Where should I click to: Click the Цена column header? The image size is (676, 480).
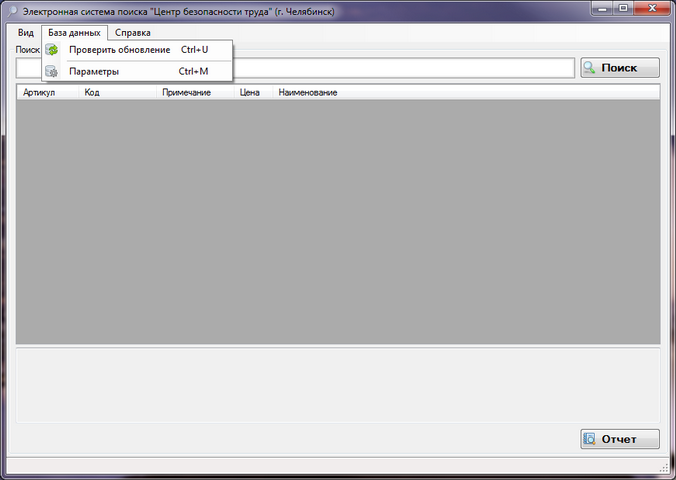(x=252, y=93)
